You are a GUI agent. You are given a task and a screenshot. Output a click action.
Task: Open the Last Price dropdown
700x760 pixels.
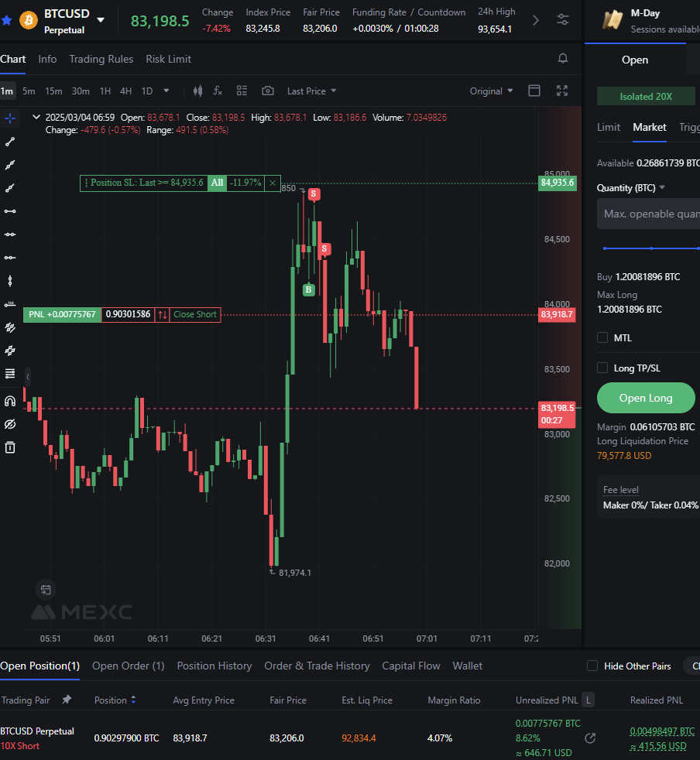pyautogui.click(x=311, y=91)
